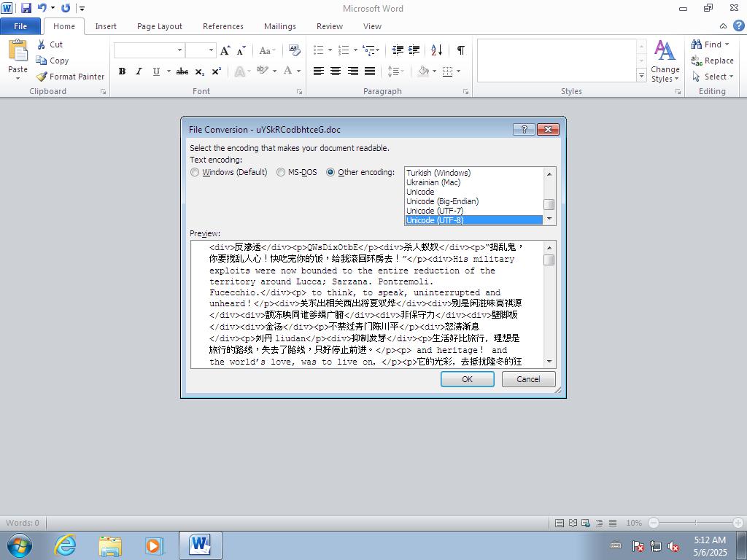Click the Increase Indent icon
Viewport: 747px width, 560px height.
[414, 50]
